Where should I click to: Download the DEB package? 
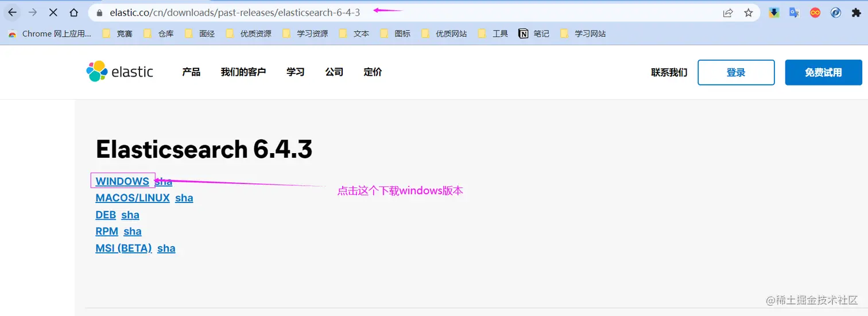coord(106,215)
